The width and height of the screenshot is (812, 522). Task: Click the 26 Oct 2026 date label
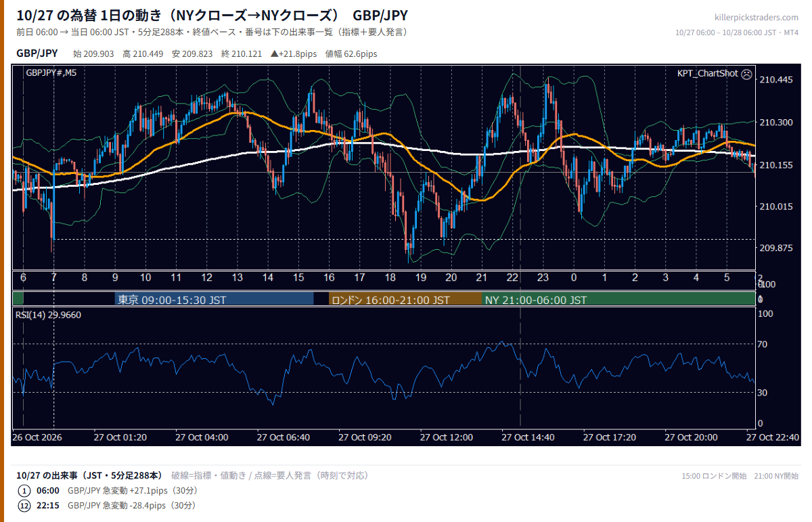[37, 437]
